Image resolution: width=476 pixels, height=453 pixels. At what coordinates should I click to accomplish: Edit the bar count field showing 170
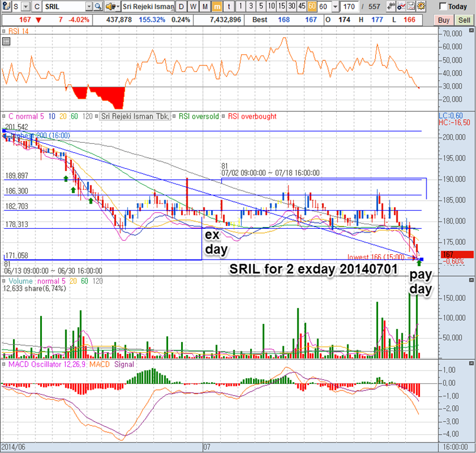pos(349,6)
